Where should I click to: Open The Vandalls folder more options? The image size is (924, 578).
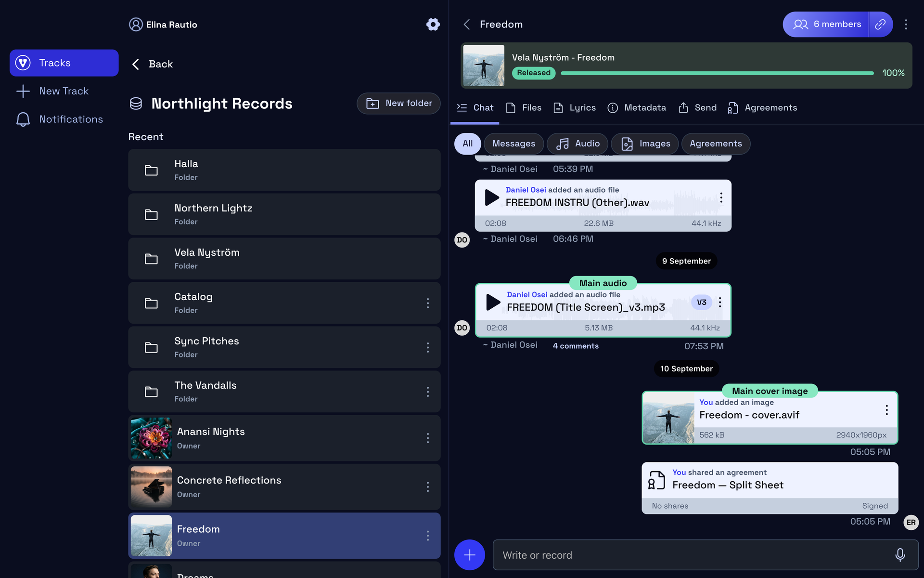point(427,392)
